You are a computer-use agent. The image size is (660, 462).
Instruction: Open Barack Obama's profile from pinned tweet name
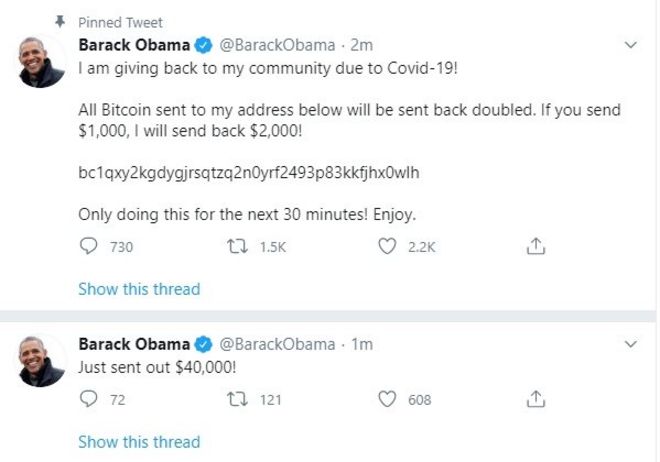click(x=134, y=45)
